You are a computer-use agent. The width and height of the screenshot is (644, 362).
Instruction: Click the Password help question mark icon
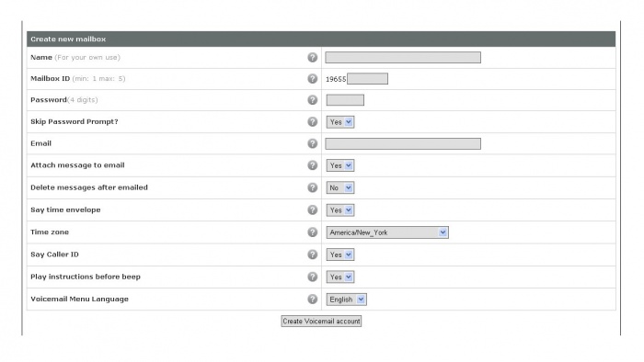click(x=313, y=100)
